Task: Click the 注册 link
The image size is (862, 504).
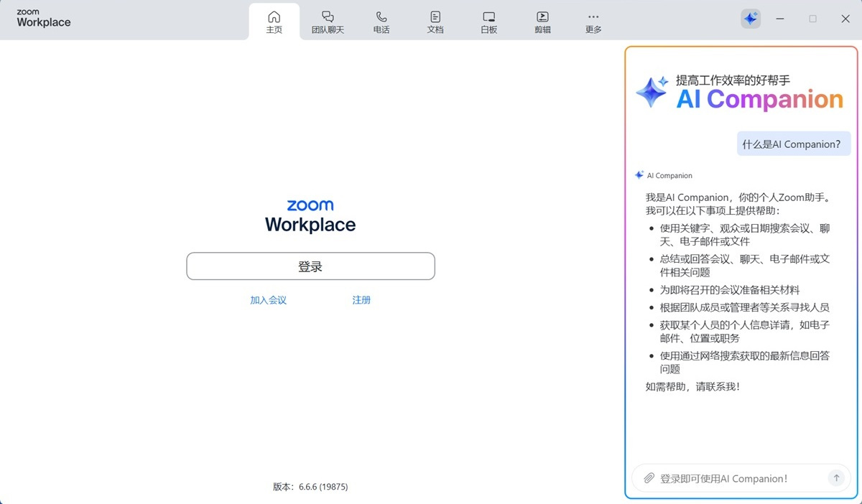Action: [x=361, y=299]
